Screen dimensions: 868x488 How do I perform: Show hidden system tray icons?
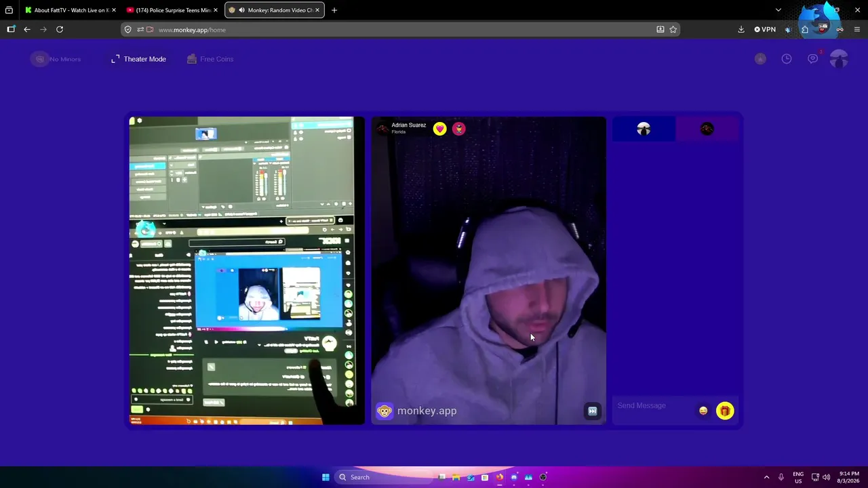point(767,477)
